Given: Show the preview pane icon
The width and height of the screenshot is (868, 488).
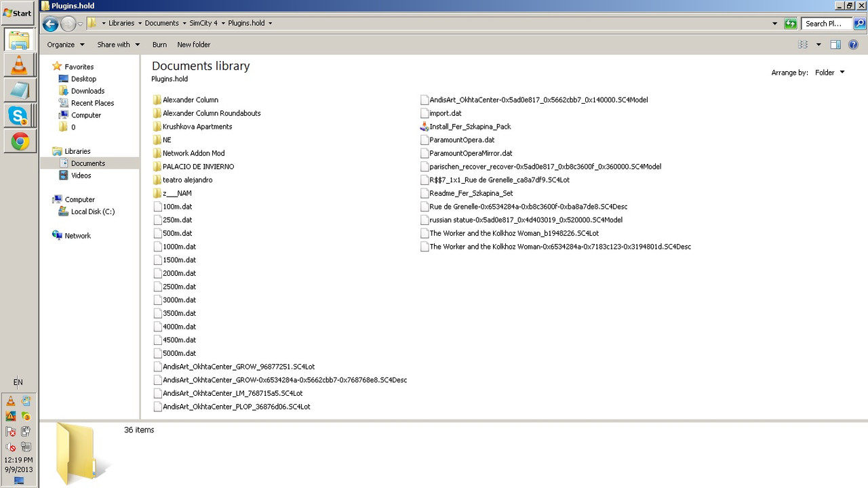Looking at the screenshot, I should point(835,45).
